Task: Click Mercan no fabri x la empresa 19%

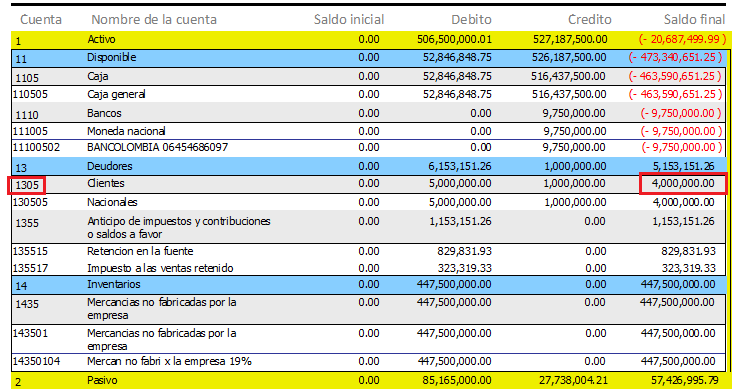Action: pos(169,361)
